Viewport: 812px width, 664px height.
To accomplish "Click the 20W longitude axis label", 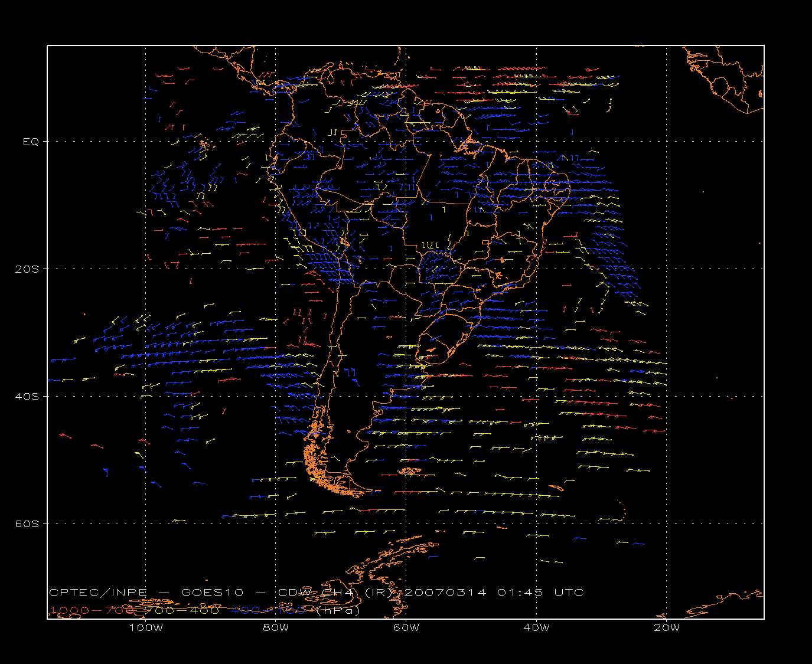I will 667,628.
